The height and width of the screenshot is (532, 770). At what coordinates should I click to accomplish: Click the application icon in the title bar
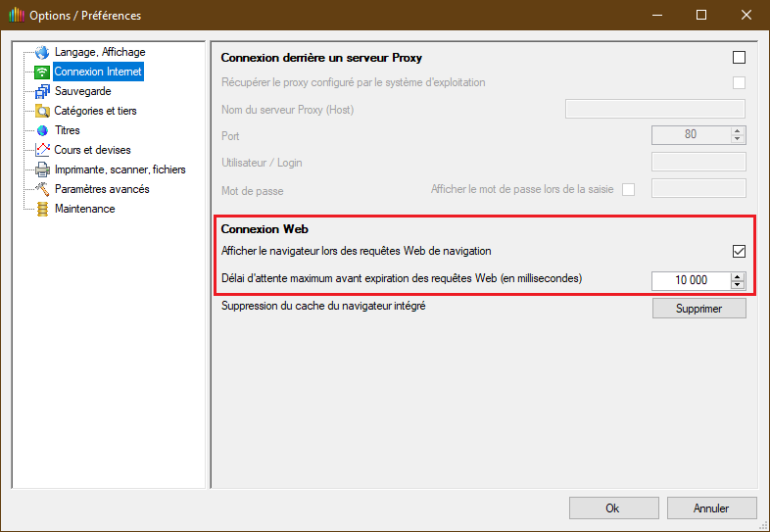[16, 16]
